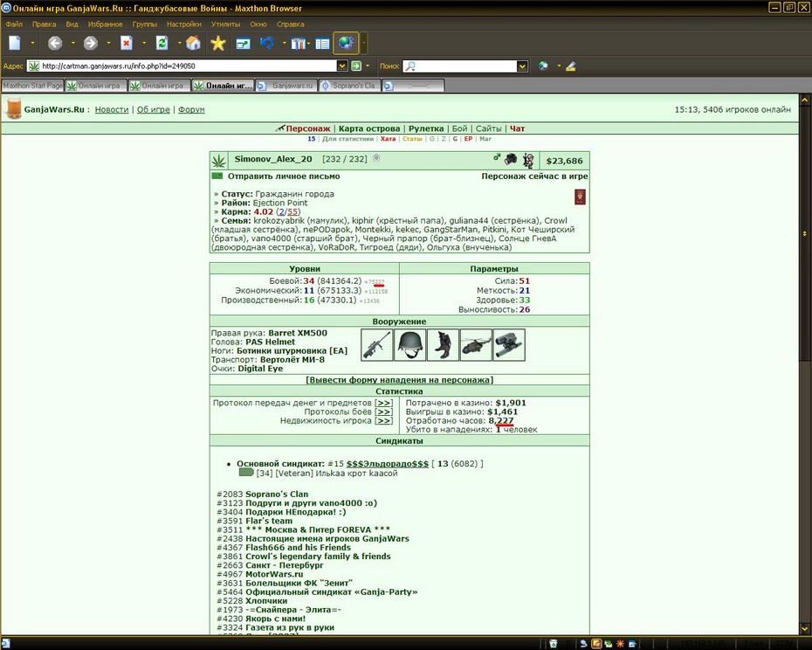
Task: Open the Новости link
Action: [x=112, y=109]
